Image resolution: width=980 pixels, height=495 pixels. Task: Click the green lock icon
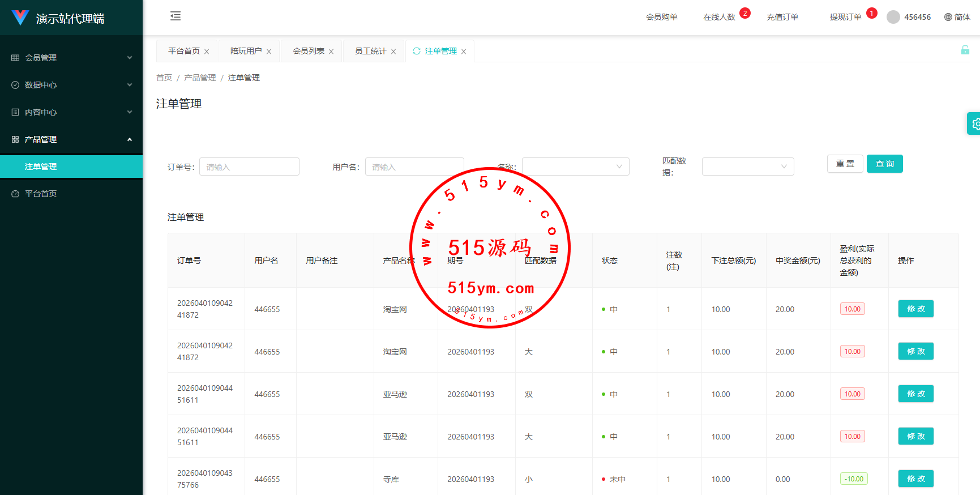pos(965,50)
